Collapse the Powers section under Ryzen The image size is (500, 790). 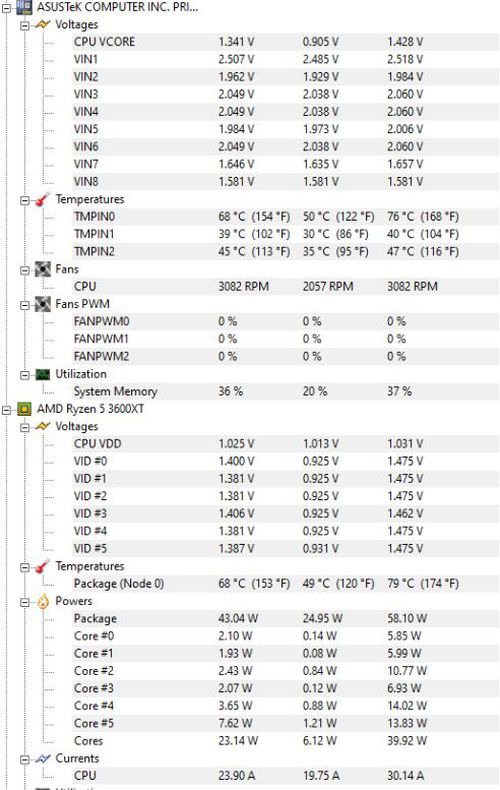click(x=25, y=602)
